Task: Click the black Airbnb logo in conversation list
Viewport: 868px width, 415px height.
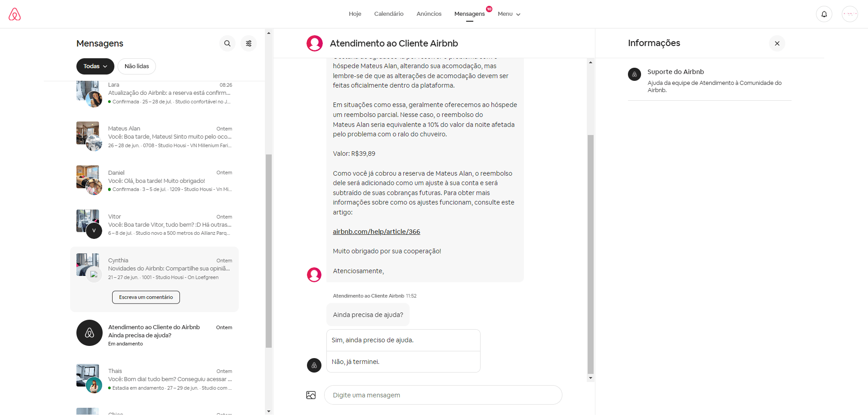Action: click(90, 333)
